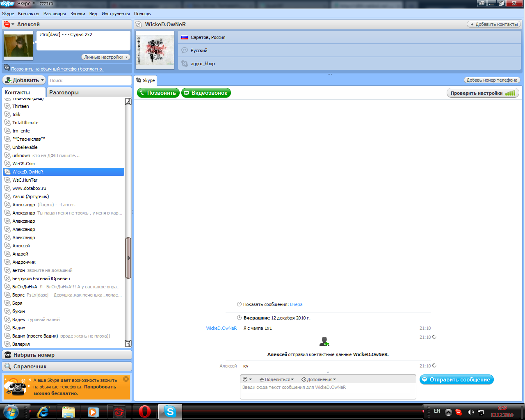525x420 pixels.
Task: Click the Russian flag location icon
Action: coord(185,37)
